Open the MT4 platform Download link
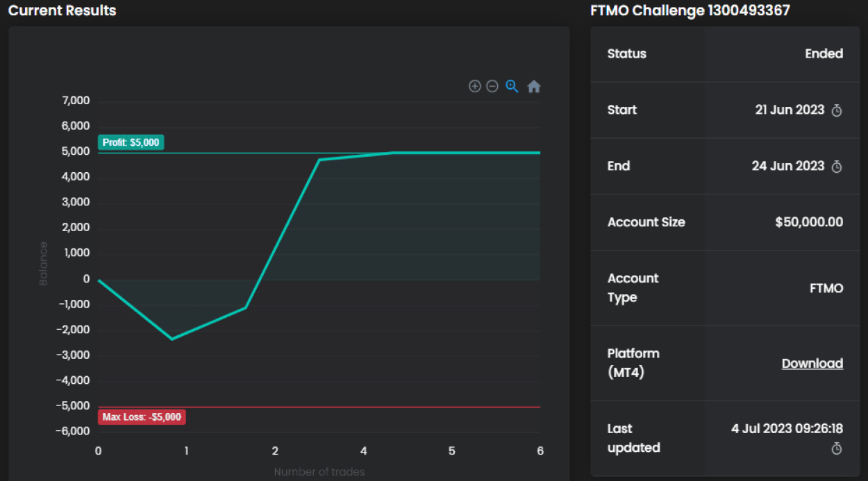The width and height of the screenshot is (868, 481). tap(812, 364)
